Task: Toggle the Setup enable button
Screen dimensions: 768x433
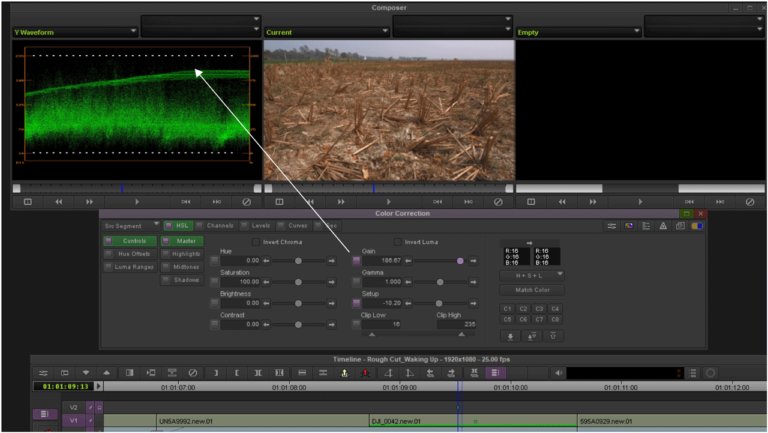Action: click(357, 303)
